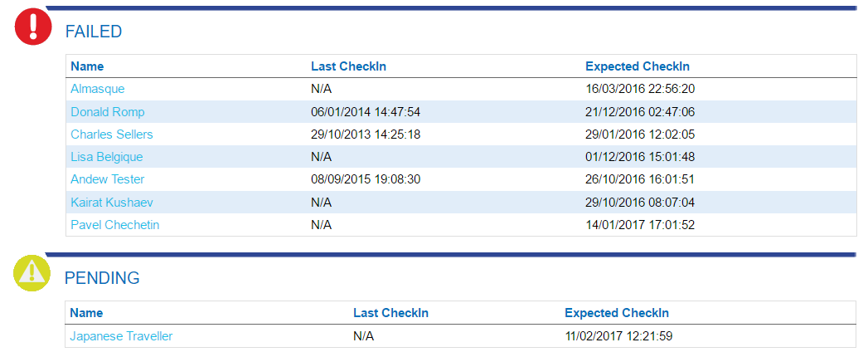Open Lisa Belgique's details
This screenshot has width=868, height=352.
(107, 157)
